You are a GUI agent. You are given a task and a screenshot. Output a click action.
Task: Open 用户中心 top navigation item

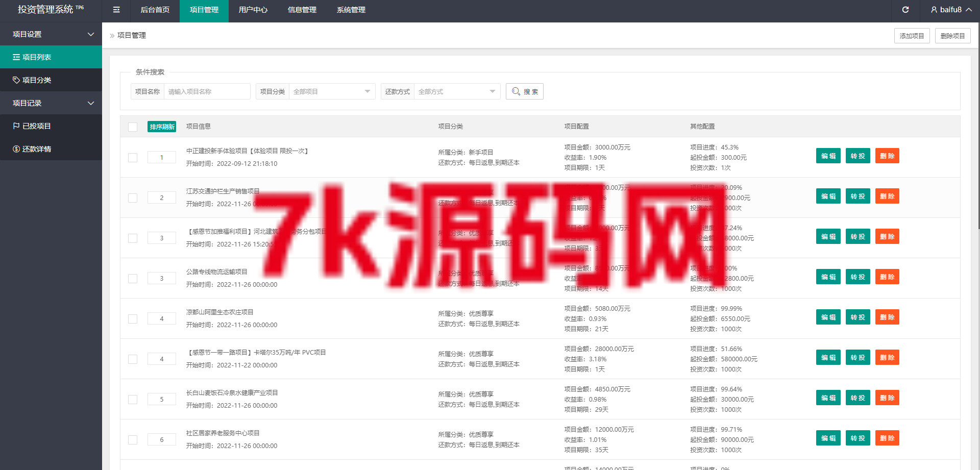pyautogui.click(x=253, y=10)
